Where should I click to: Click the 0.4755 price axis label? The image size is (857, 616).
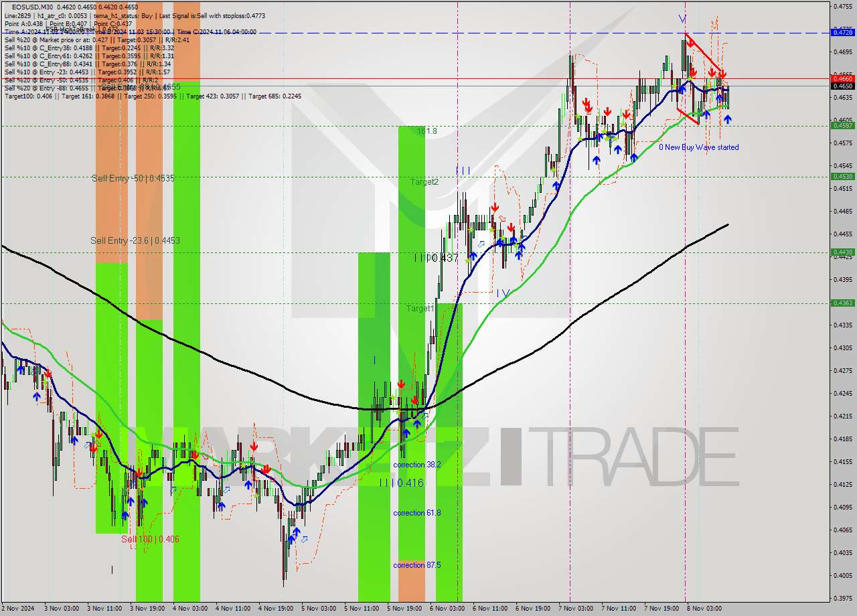point(842,6)
